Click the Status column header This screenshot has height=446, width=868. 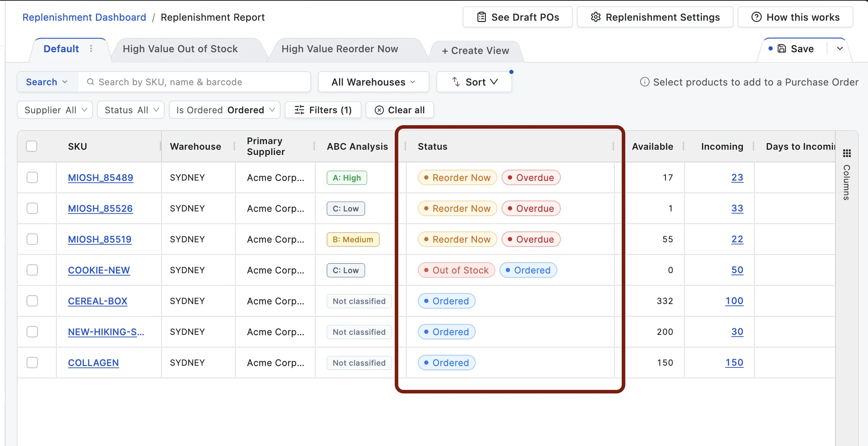433,146
